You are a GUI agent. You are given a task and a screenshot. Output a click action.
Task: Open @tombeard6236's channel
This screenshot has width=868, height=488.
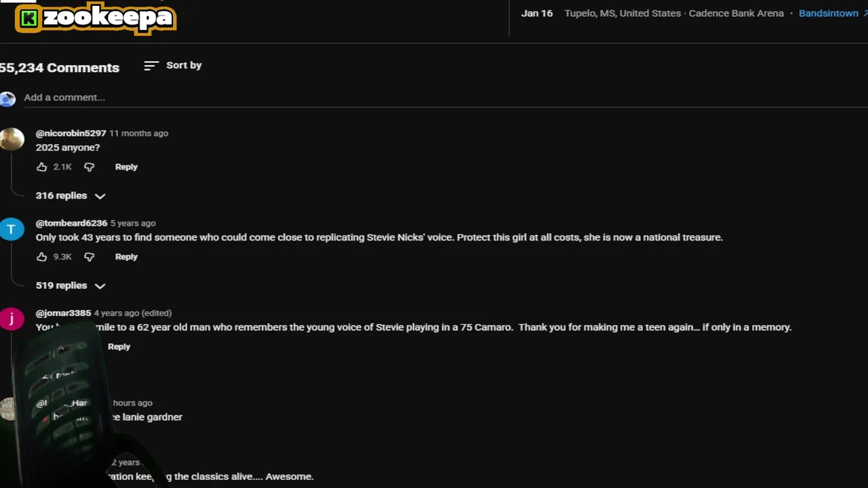(71, 223)
